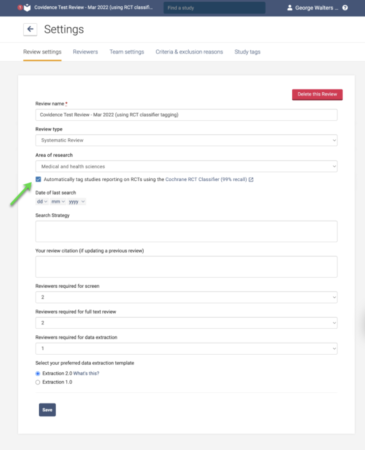Screen dimensions: 365x450
Task: Select the Extraction 2.0 radio button
Action: [38, 373]
